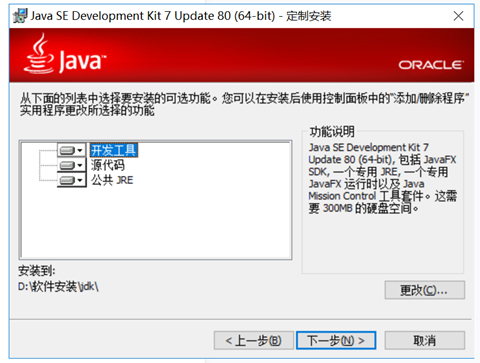Cancel installation with 取消 button
Viewport: 480px width, 363px height.
click(424, 340)
